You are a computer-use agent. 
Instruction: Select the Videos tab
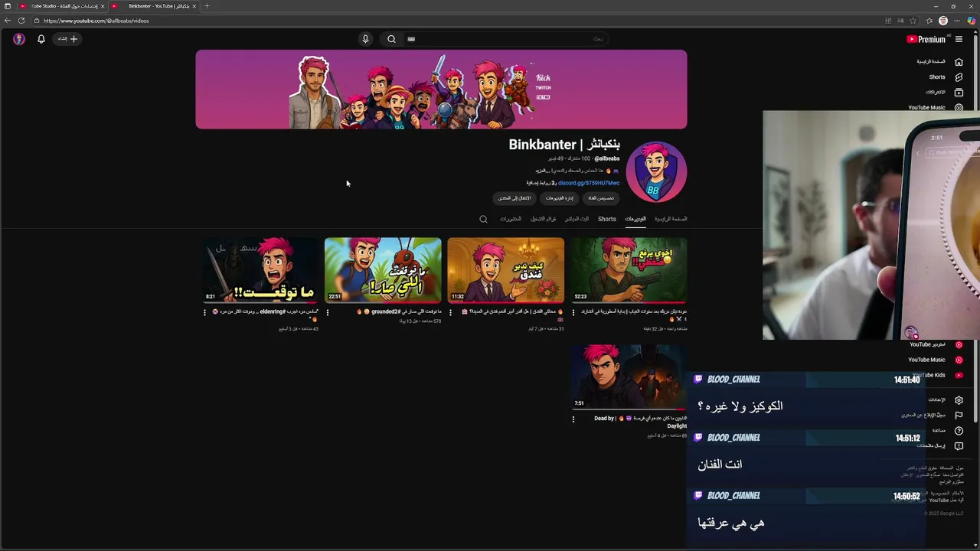635,219
